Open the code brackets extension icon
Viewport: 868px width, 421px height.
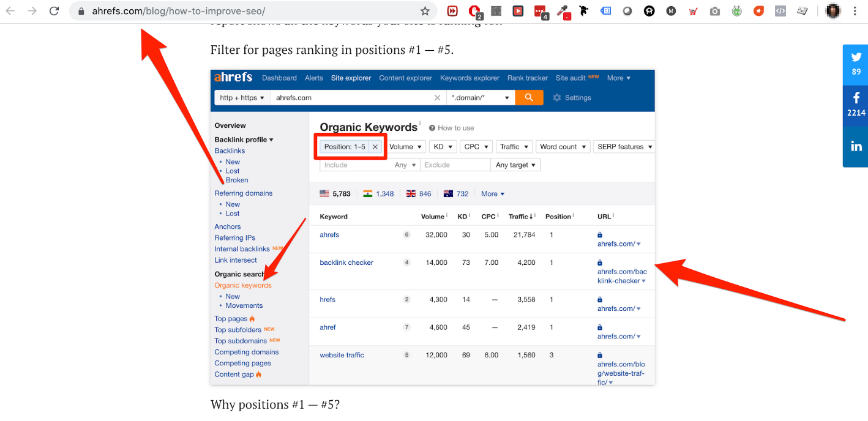point(780,10)
